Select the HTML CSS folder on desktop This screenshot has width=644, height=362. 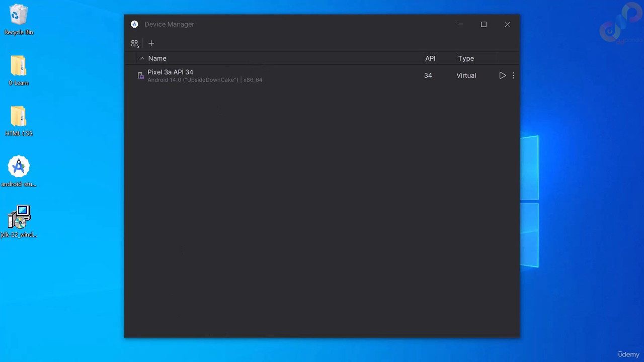click(x=19, y=121)
